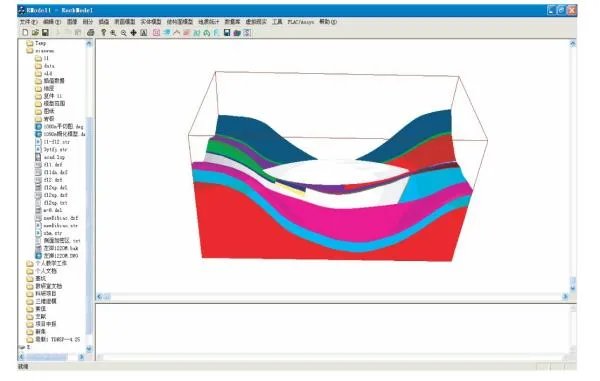The height and width of the screenshot is (381, 600).
Task: Click the 3D viewport horizontal scroll-left arrow
Action: [x=100, y=296]
